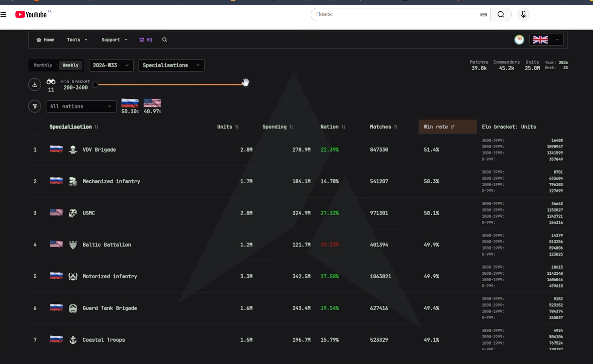Open the All nations dropdown

click(81, 106)
